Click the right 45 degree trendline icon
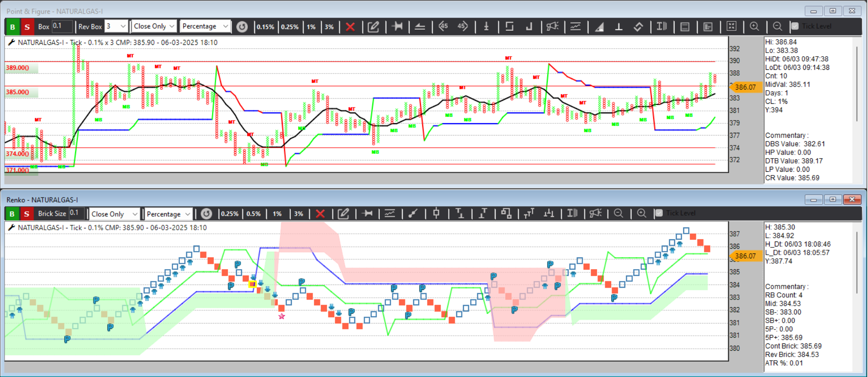Image resolution: width=868 pixels, height=377 pixels. pyautogui.click(x=463, y=26)
